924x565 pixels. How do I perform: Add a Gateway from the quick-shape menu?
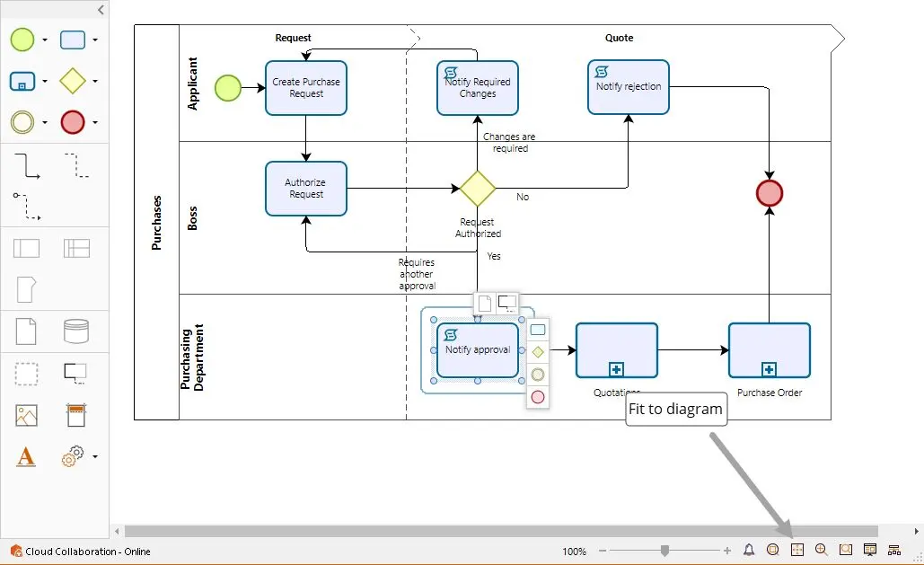point(537,352)
